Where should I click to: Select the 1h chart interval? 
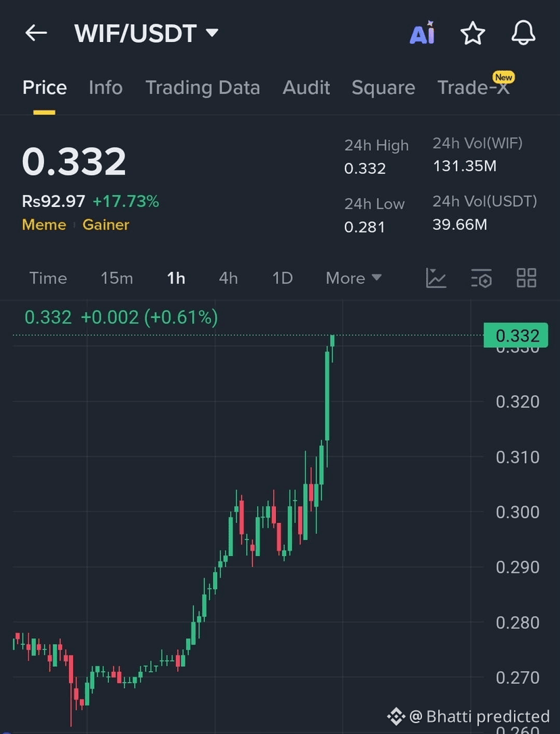coord(176,278)
